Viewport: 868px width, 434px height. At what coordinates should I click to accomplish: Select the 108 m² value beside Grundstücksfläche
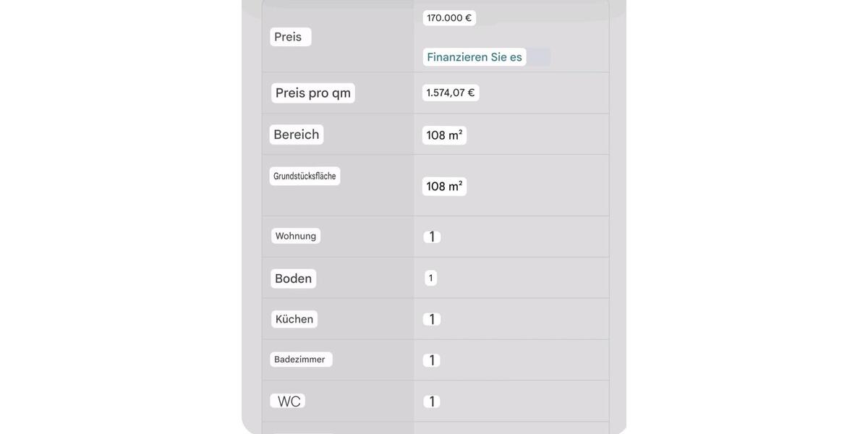(444, 187)
